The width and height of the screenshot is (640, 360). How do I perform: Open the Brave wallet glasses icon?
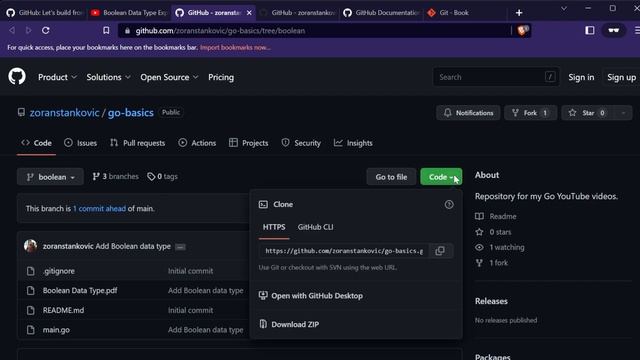(x=613, y=30)
